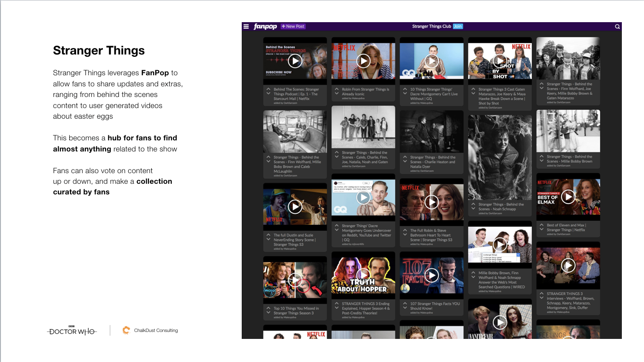
Task: Downvote the STRANGER THINGS 3 Interviews post
Action: (542, 298)
